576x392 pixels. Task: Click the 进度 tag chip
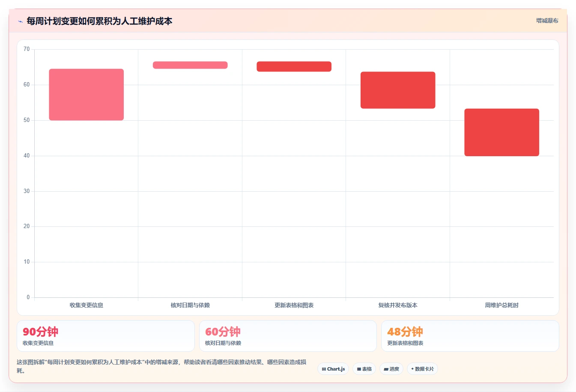pyautogui.click(x=391, y=369)
